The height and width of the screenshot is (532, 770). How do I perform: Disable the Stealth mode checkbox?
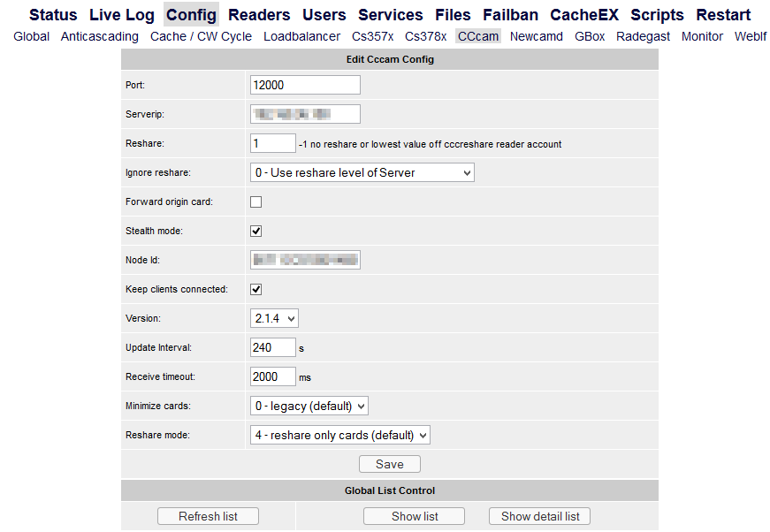point(255,232)
